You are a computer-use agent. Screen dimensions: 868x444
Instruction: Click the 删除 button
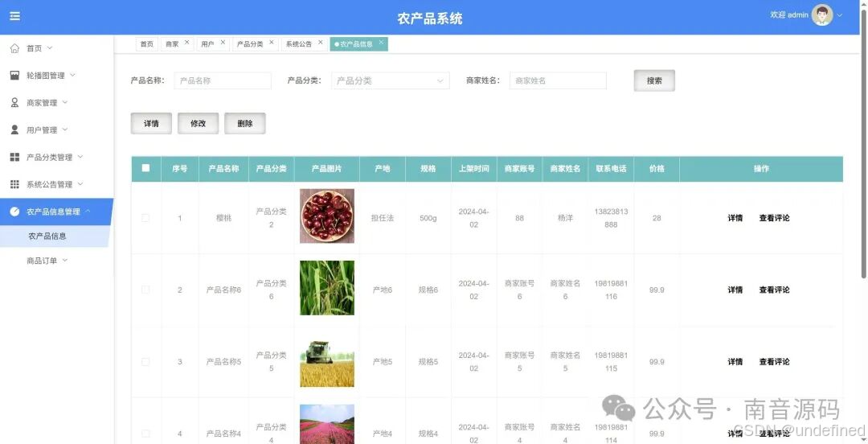244,124
